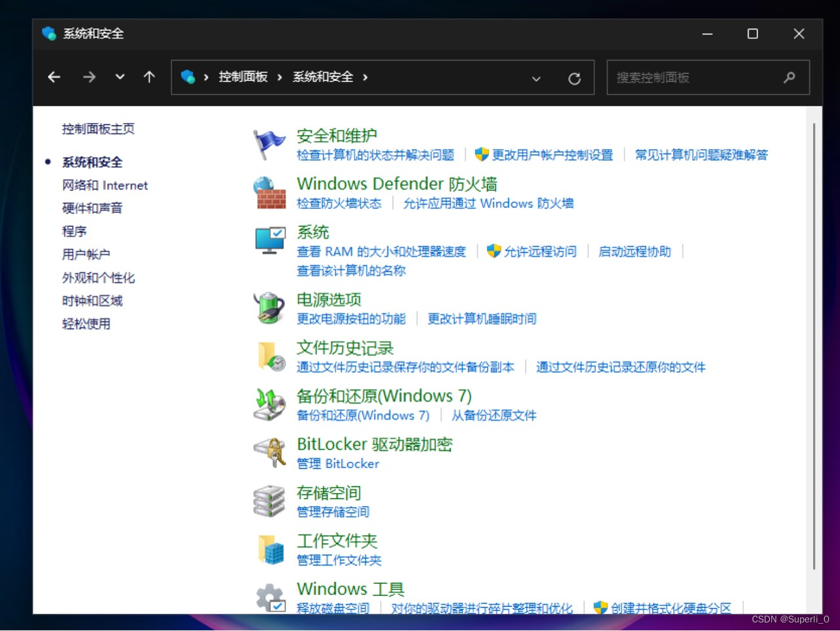The height and width of the screenshot is (631, 840).
Task: Click the search magnifier icon
Action: 789,77
